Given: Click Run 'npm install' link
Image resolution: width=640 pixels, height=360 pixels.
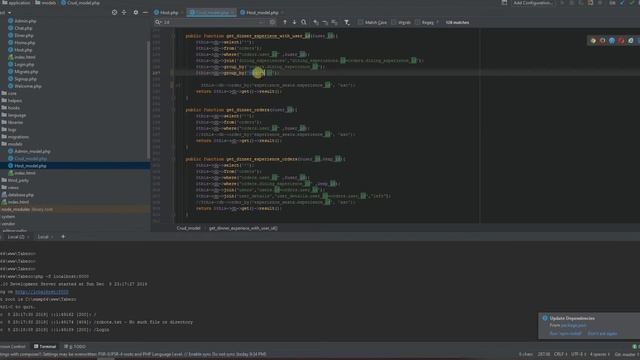Looking at the screenshot, I should pyautogui.click(x=565, y=333).
